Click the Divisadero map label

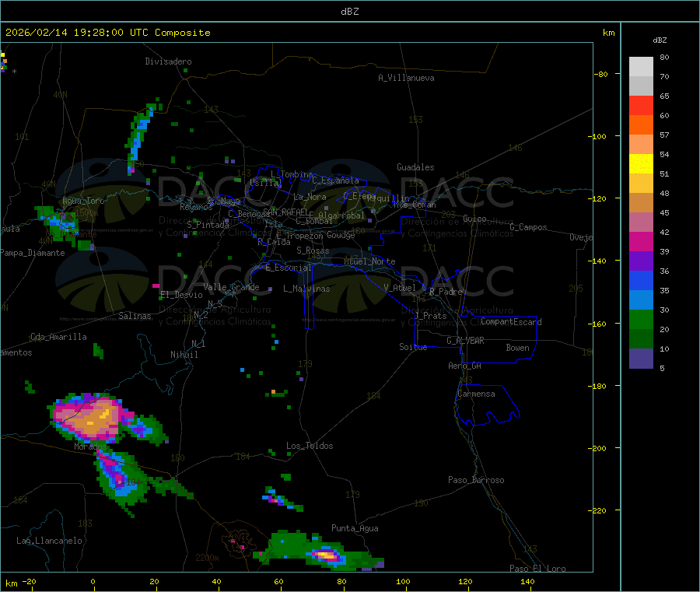tap(168, 61)
